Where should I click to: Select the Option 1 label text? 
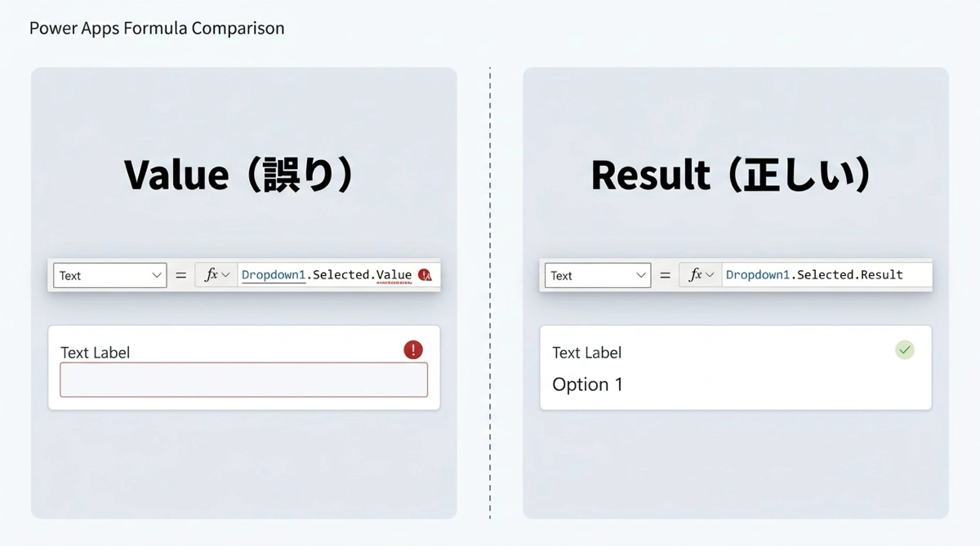pyautogui.click(x=587, y=384)
